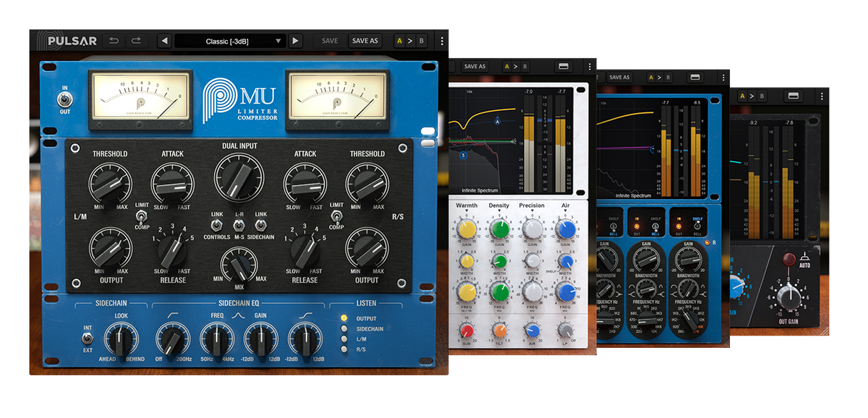
Task: Toggle the LINK CONTROLS switch
Action: (x=216, y=225)
